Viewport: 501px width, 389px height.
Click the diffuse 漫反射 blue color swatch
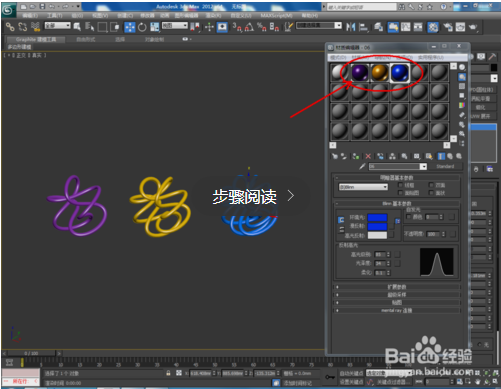(377, 227)
